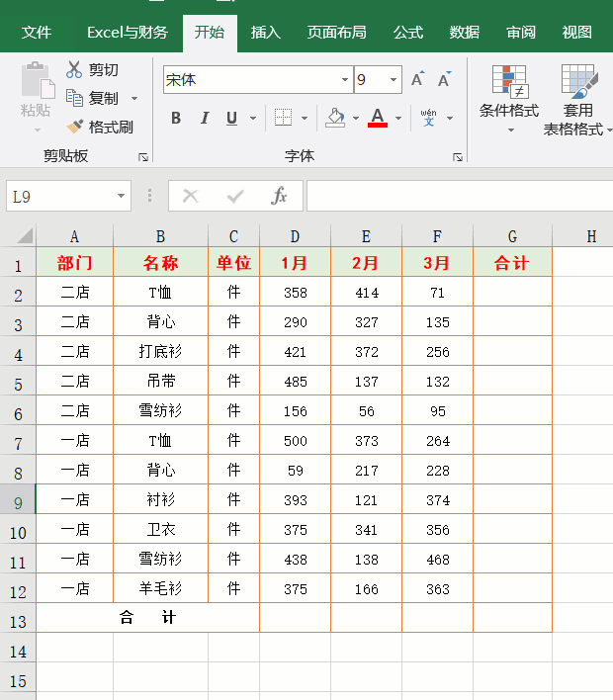Expand the Copy options arrow
The height and width of the screenshot is (700, 613).
[134, 98]
